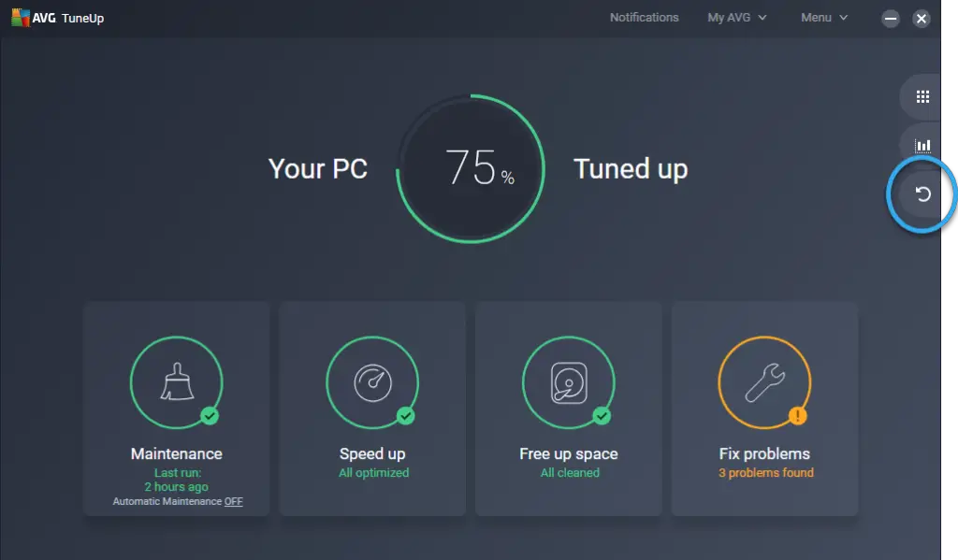The height and width of the screenshot is (560, 958).
Task: Click the Speed up gauge icon
Action: (x=372, y=382)
